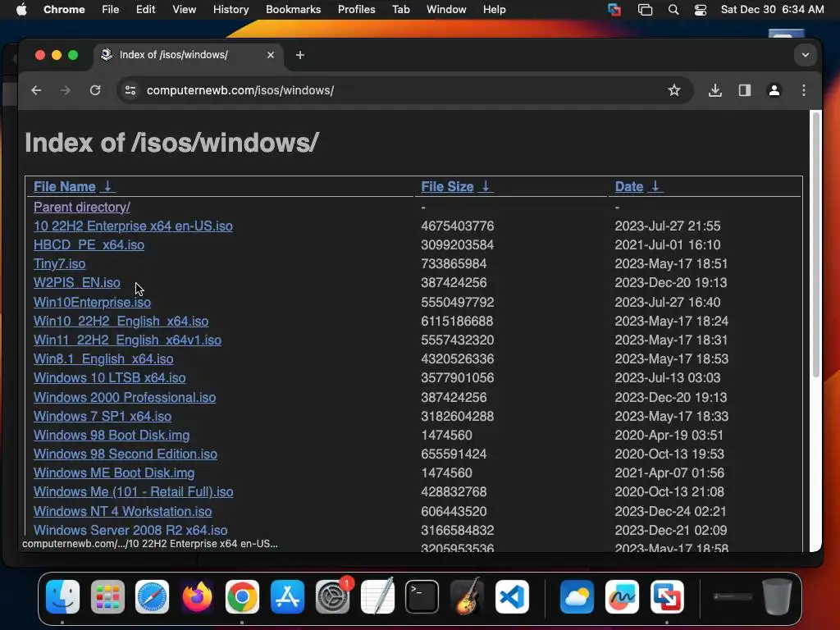Open the History menu
840x630 pixels.
(231, 10)
